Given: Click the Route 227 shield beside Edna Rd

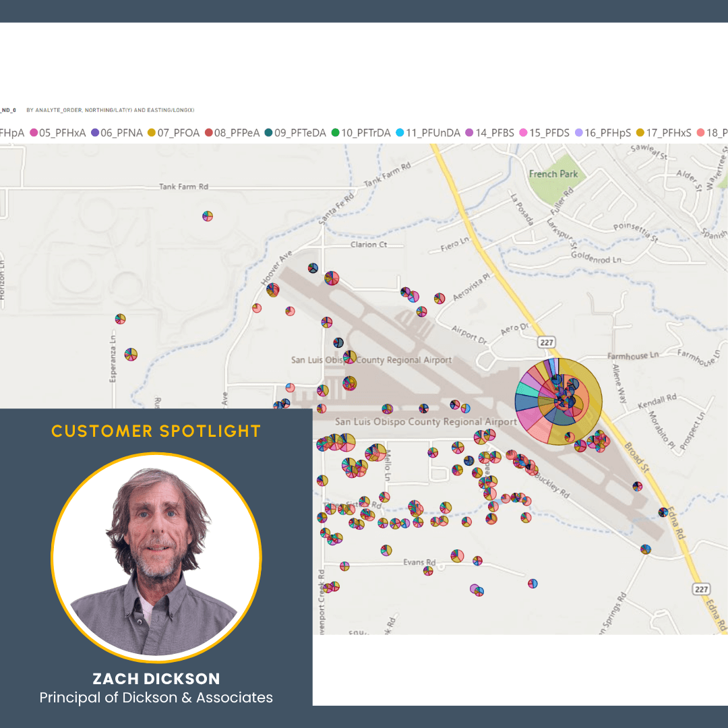Looking at the screenshot, I should (x=701, y=588).
